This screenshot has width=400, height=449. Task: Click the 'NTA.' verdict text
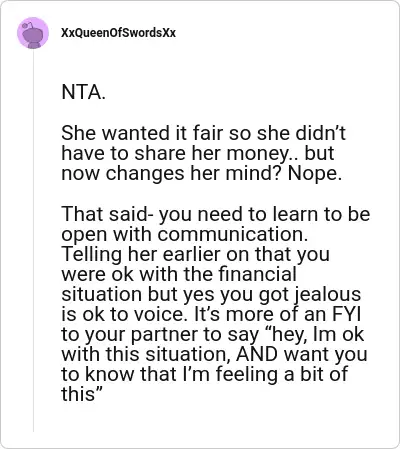click(x=83, y=92)
